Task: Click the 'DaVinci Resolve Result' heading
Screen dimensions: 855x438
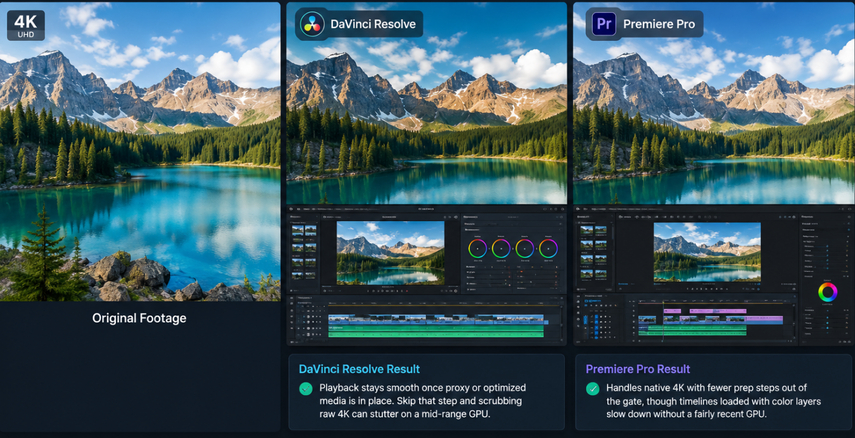Action: (x=359, y=369)
